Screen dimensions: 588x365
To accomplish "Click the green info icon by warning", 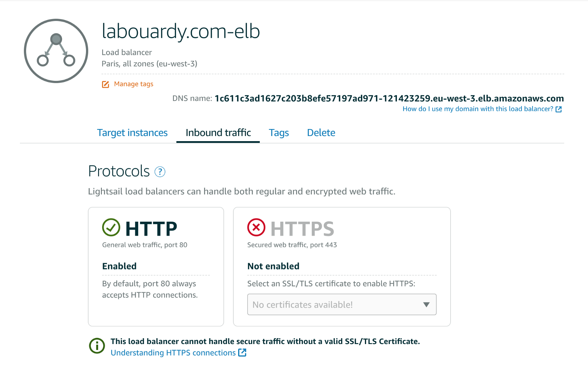I will tap(97, 346).
